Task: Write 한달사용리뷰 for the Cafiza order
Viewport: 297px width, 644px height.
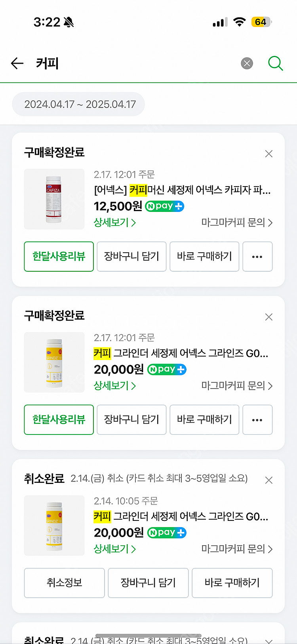Action: tap(59, 257)
